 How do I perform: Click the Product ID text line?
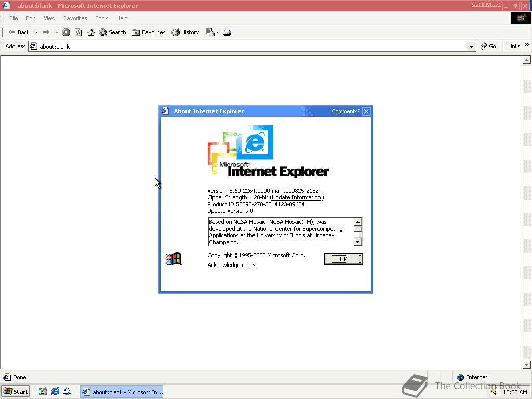pos(256,204)
